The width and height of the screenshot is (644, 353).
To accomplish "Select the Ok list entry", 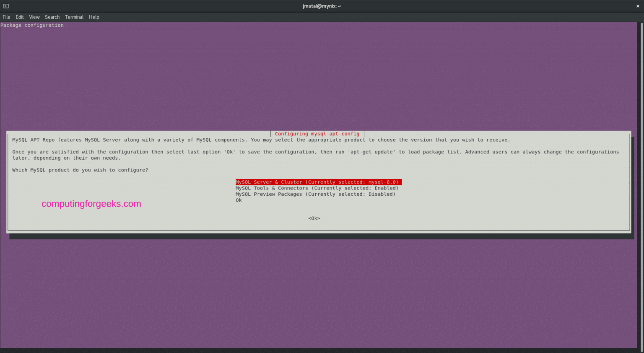I will pyautogui.click(x=238, y=200).
